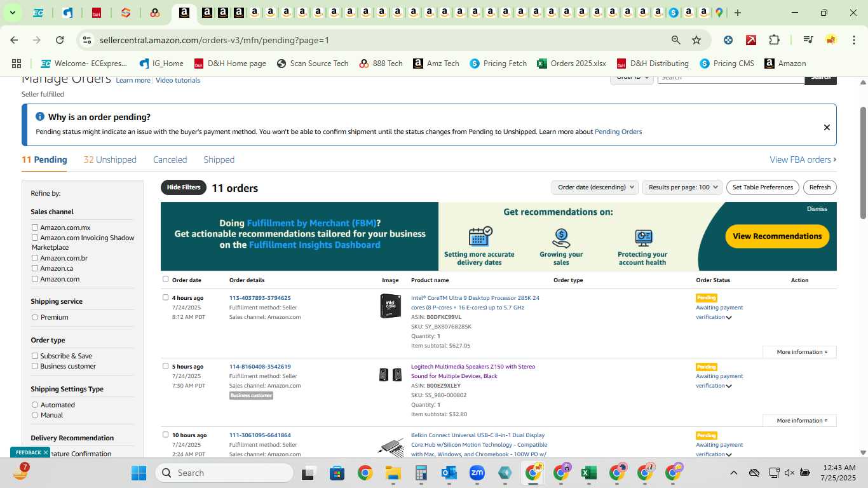
Task: Click View Recommendations button
Action: [x=777, y=236]
